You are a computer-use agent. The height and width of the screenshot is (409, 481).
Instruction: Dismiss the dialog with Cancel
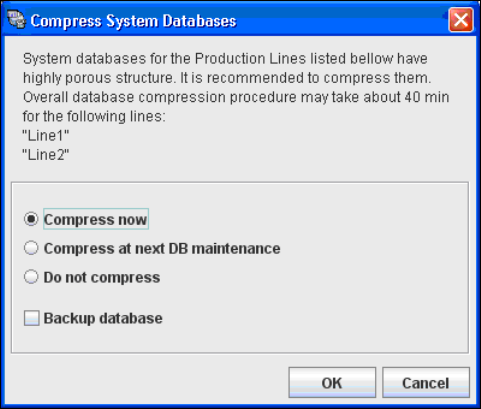point(426,383)
